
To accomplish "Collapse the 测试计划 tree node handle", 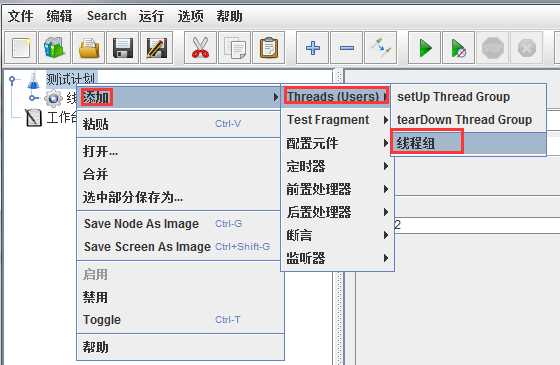I will click(x=12, y=80).
